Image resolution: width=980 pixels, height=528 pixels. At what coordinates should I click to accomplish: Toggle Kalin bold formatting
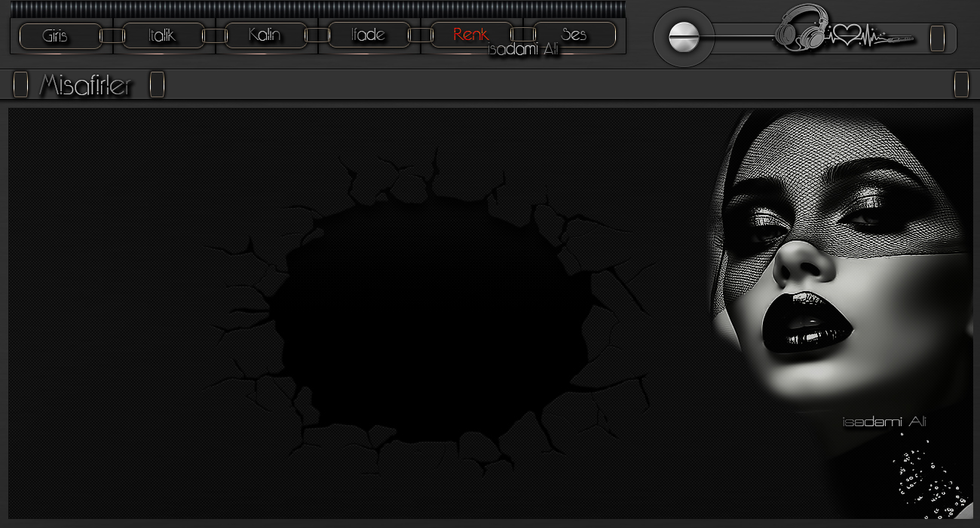coord(265,35)
